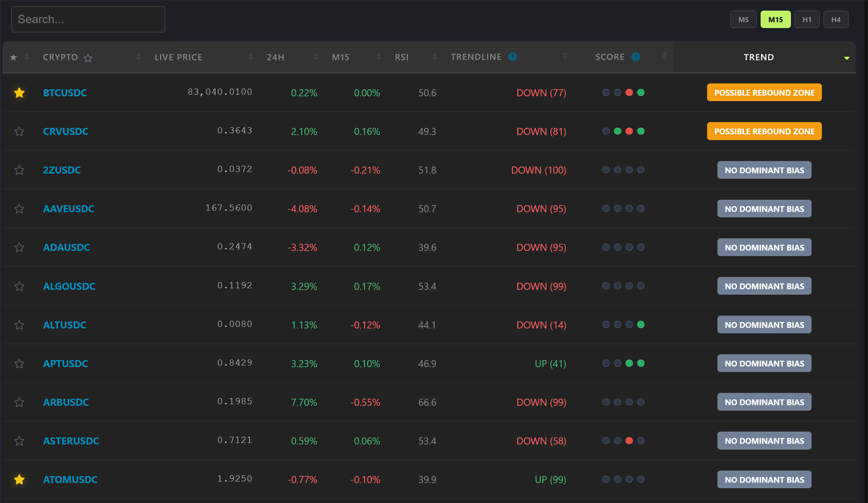Select APTUSDC trendline value UP (41)
Screen dimensions: 868x503
(x=550, y=364)
